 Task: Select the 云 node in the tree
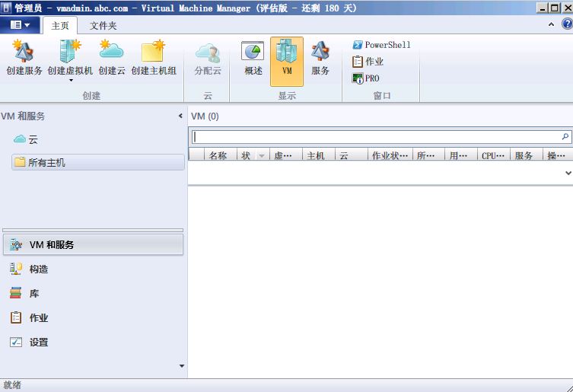(x=26, y=139)
